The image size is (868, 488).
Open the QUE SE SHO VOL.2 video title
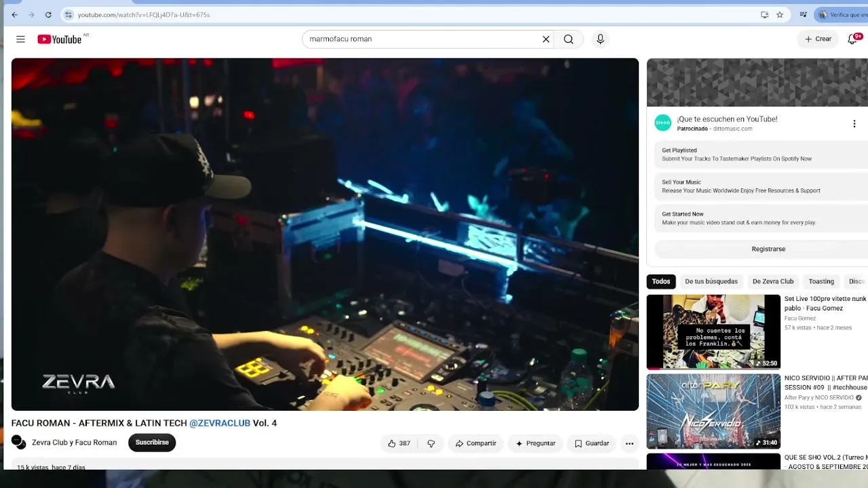tap(826, 462)
